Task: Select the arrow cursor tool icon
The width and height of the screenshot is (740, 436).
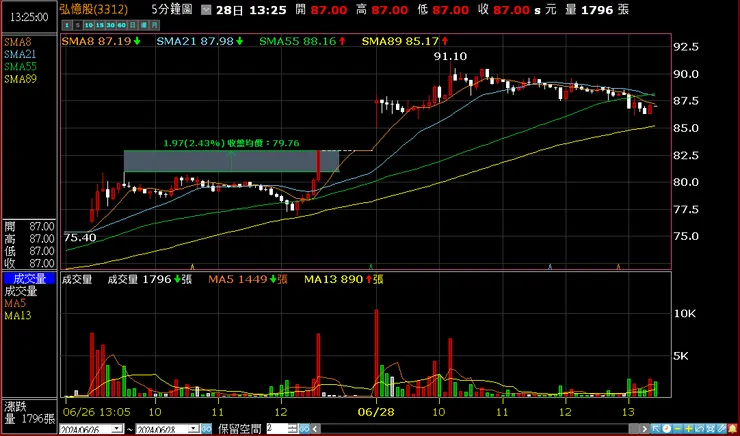Action: (656, 429)
